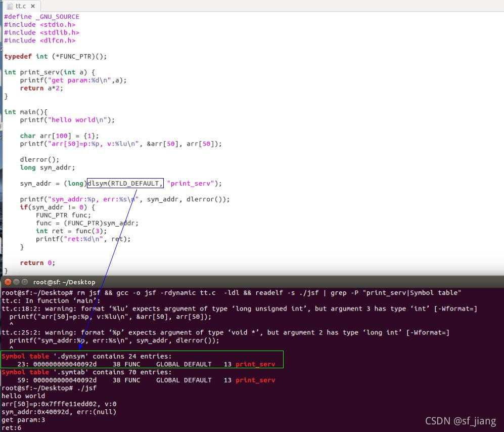Click 'int ret = func(3);' line
This screenshot has height=432, width=504.
[x=71, y=231]
